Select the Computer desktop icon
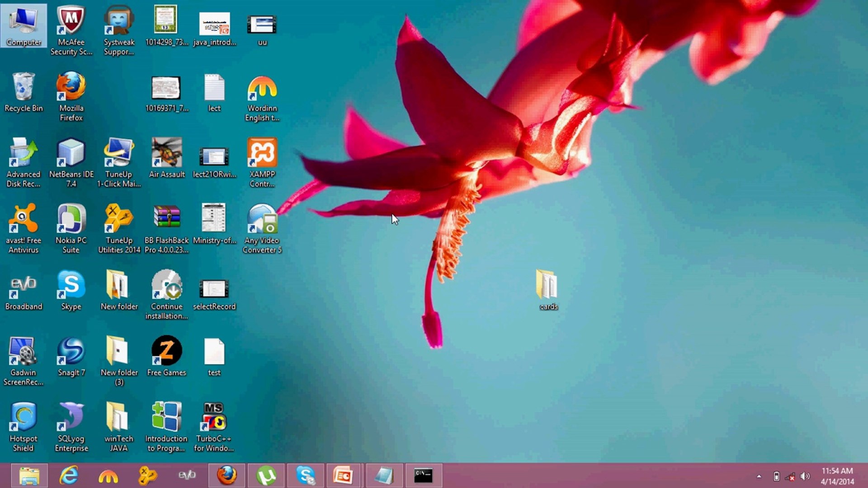 click(x=24, y=25)
